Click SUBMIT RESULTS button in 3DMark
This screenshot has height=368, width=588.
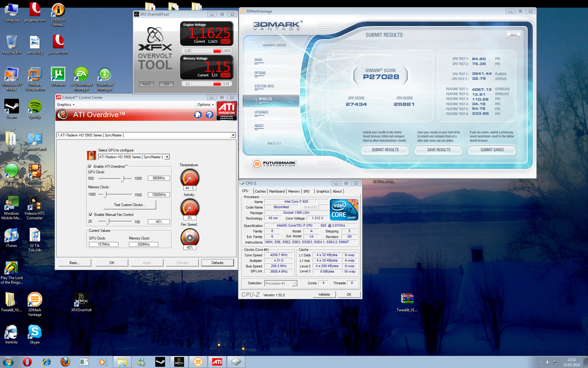pos(385,150)
